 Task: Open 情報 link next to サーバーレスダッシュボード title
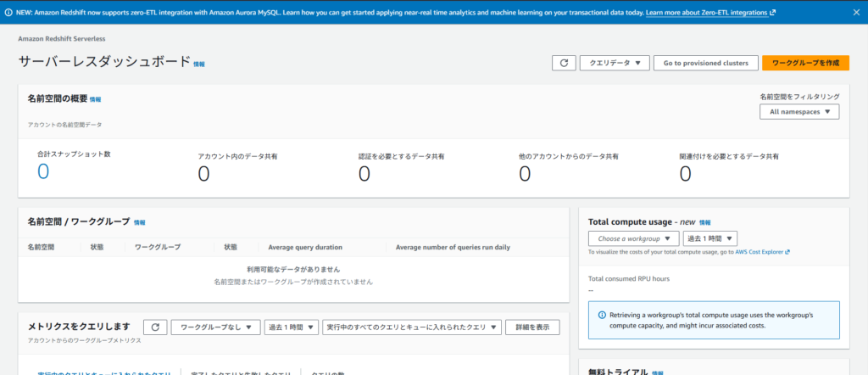click(x=199, y=64)
